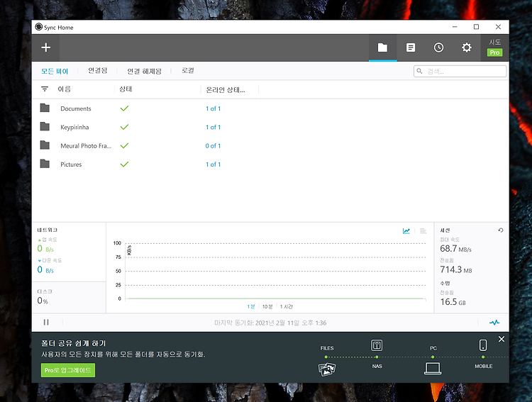Click the upload speed 0 B/s value
Viewport: 532px width, 402px height.
coord(45,249)
